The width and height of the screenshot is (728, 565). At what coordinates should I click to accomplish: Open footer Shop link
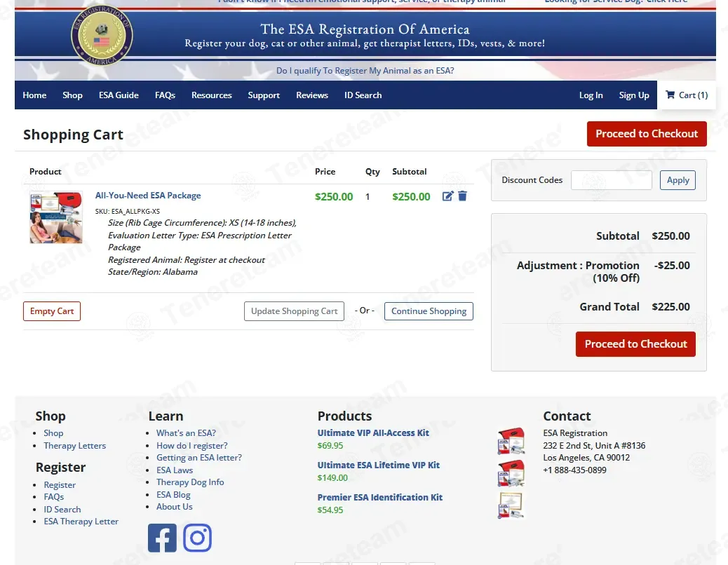pos(53,433)
